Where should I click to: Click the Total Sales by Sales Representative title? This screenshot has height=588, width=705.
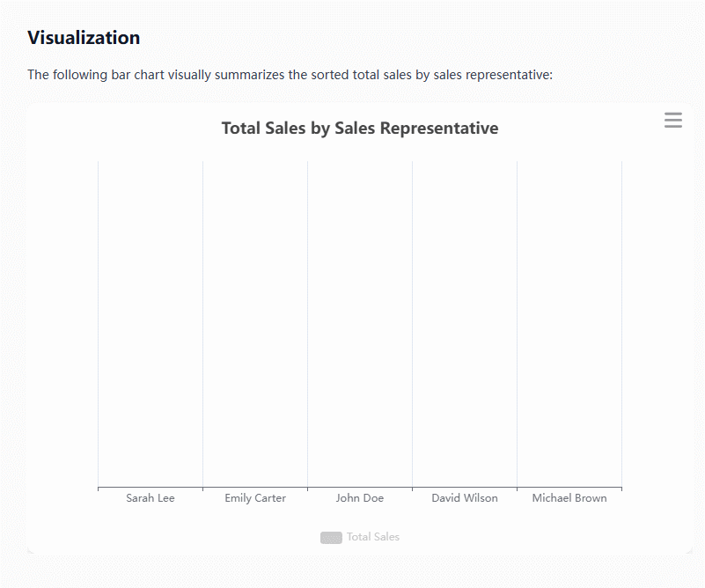pos(360,129)
